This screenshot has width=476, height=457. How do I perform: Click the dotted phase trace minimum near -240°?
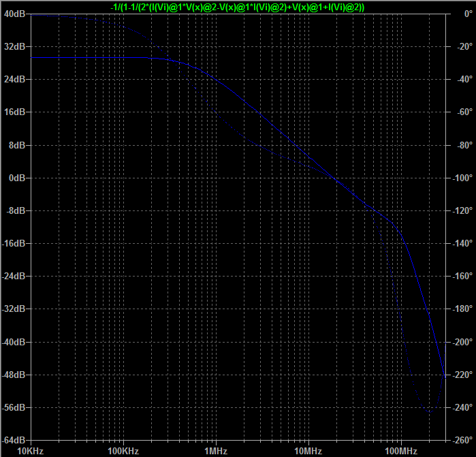pos(430,412)
